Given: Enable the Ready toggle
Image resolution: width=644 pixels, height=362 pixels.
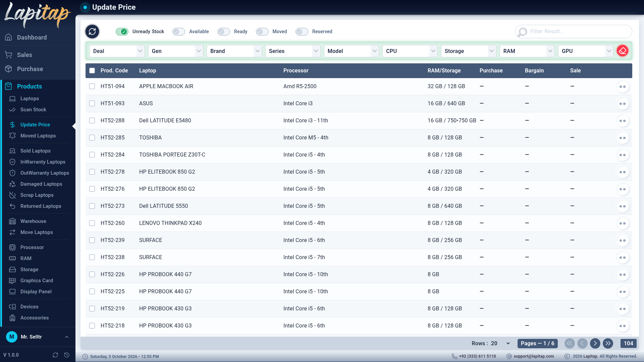Looking at the screenshot, I should [224, 32].
